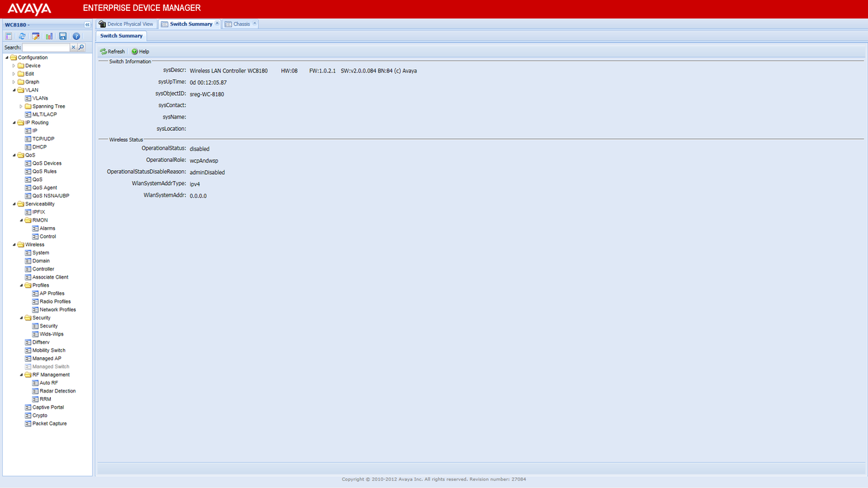Viewport: 868px width, 488px height.
Task: Collapse the IP Routing folder
Action: (14, 123)
